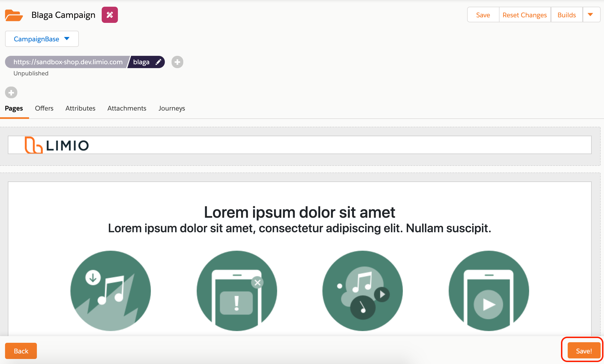Select the Lorem ipsum dolor sit amet heading
Screen dimensions: 604x364
(299, 212)
